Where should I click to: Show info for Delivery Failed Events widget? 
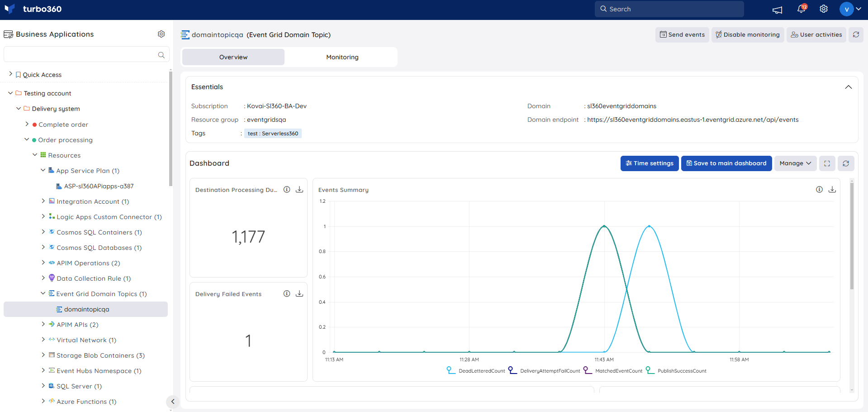[x=287, y=294]
